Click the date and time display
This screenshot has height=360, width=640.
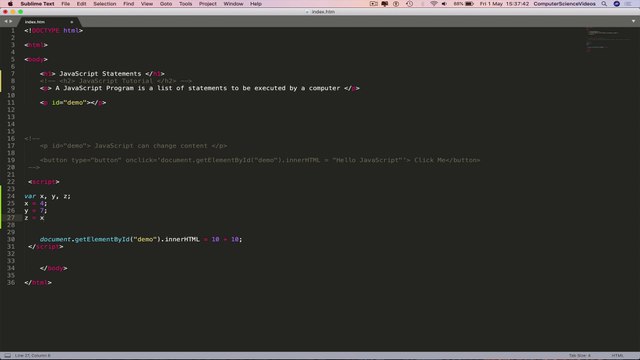click(504, 4)
